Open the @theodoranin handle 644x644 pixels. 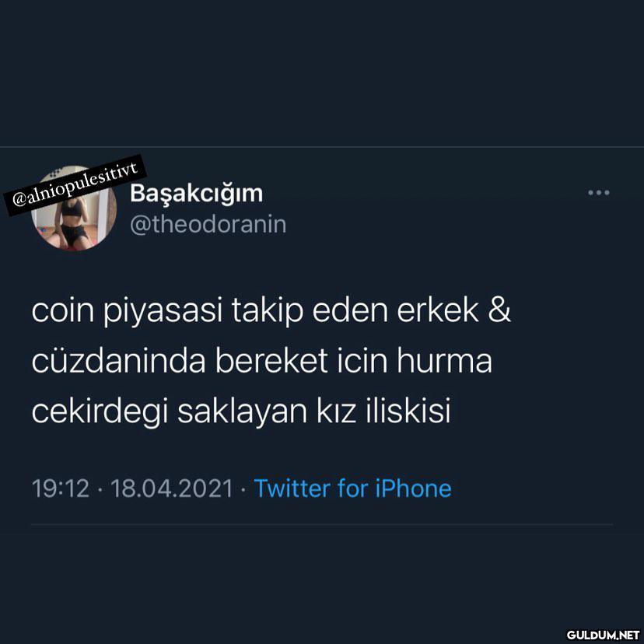point(208,225)
